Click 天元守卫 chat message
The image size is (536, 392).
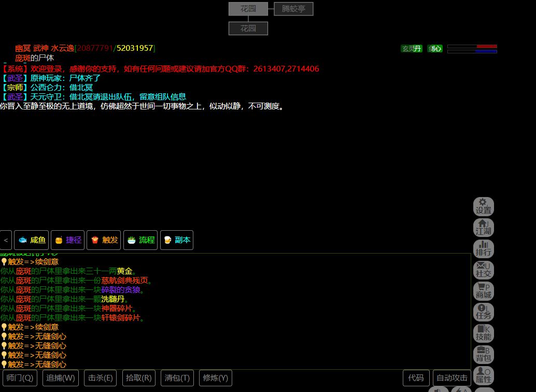tap(93, 97)
